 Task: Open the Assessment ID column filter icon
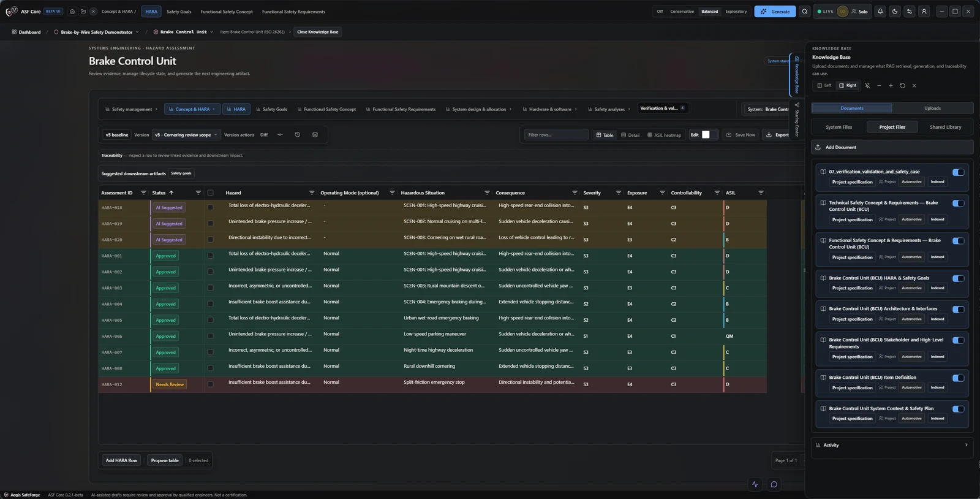click(x=143, y=192)
